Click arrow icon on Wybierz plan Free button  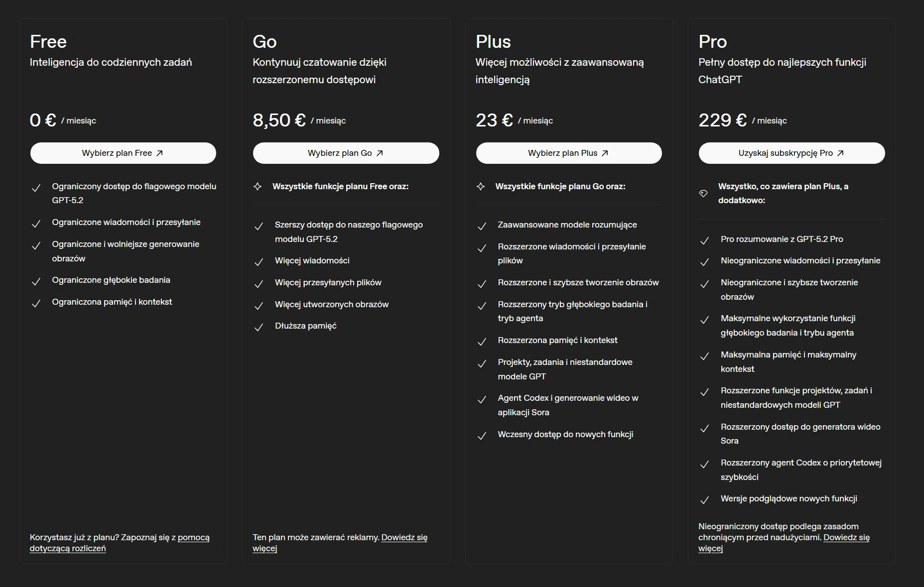click(159, 153)
